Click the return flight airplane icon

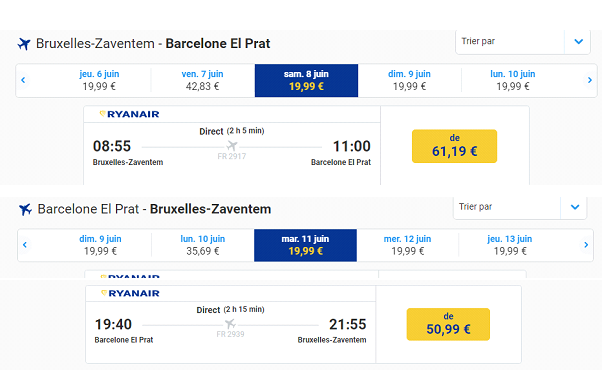point(25,210)
